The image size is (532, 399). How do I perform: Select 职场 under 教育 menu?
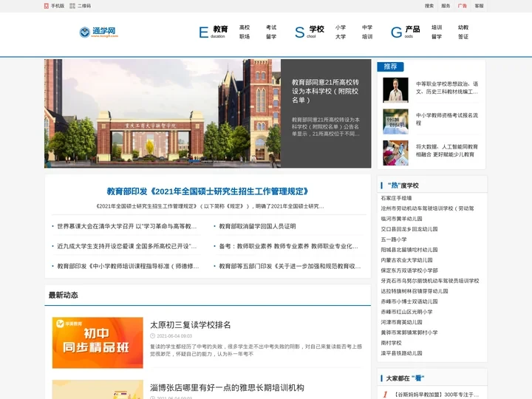tap(245, 36)
